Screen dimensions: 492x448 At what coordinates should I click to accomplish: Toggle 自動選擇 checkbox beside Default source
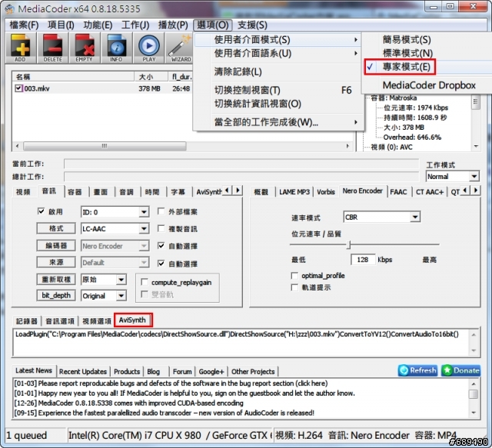161,264
